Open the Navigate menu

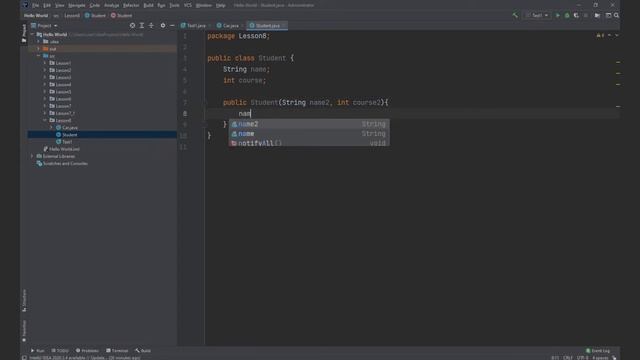point(77,5)
